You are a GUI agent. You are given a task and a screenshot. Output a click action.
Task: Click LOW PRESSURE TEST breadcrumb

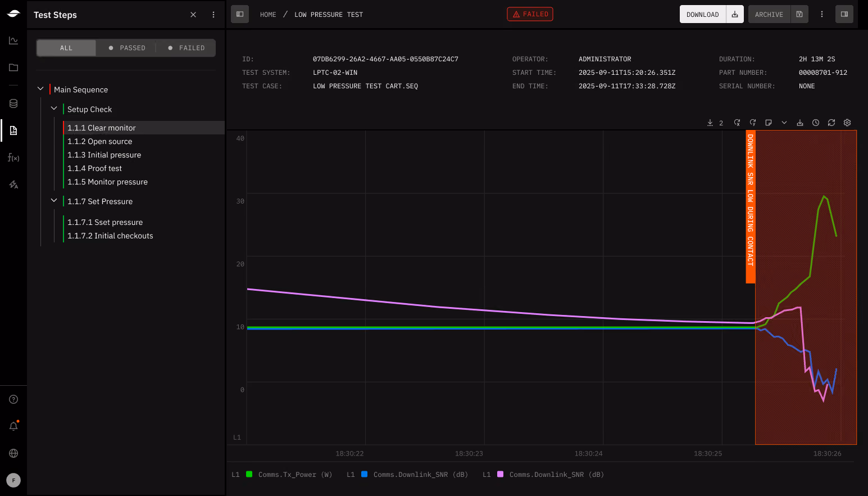coord(329,15)
